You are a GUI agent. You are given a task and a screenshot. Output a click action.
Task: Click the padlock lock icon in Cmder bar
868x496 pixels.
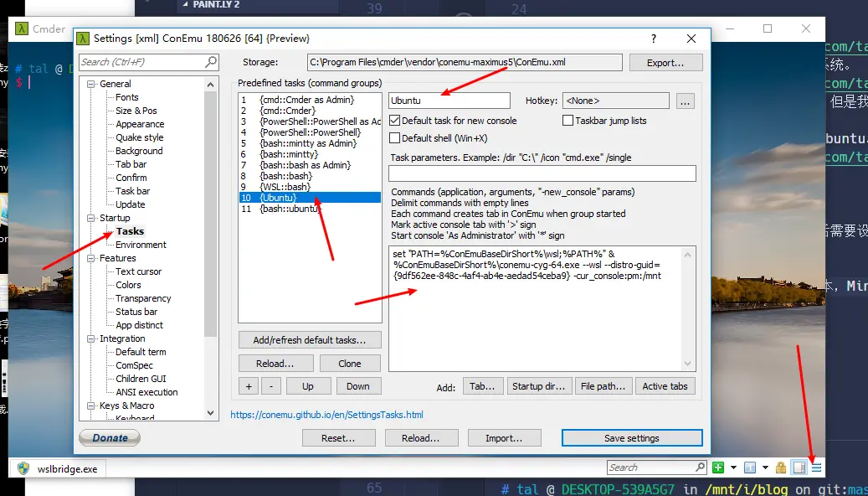tap(781, 468)
